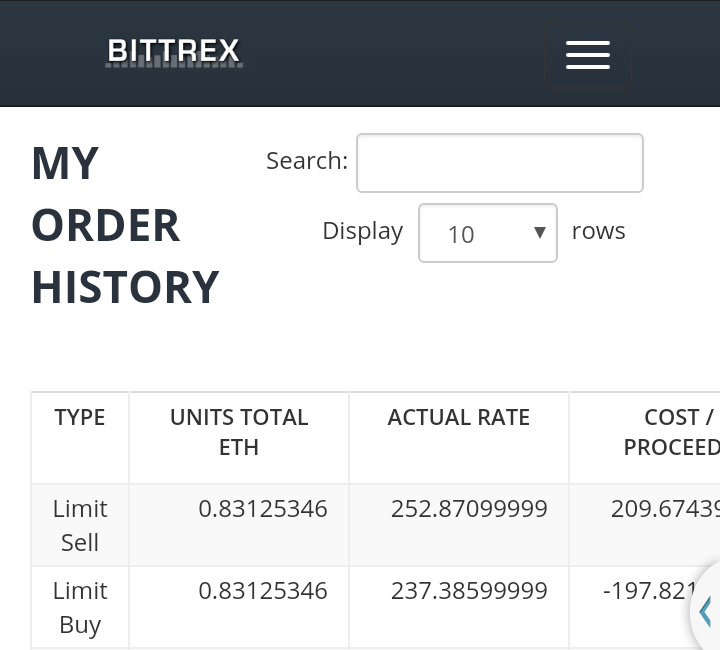Click the Search label text

[x=306, y=161]
